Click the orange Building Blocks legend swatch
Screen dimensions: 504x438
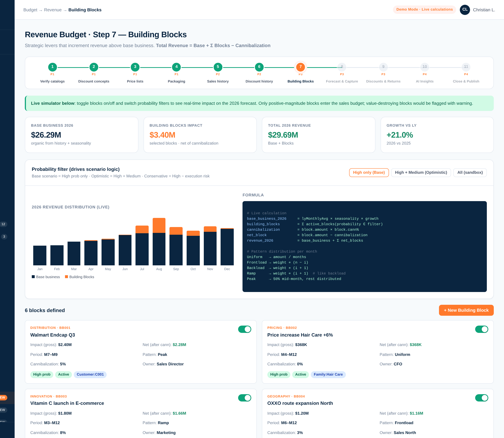point(66,277)
